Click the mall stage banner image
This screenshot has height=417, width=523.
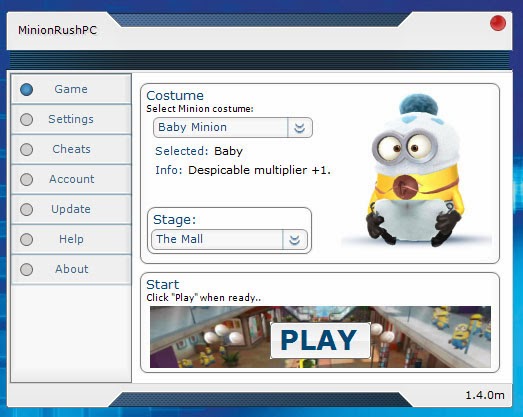point(320,337)
